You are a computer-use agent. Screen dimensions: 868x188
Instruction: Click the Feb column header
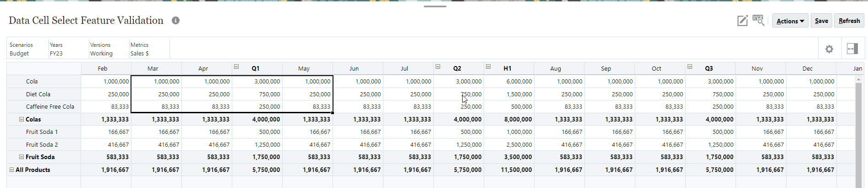(x=106, y=68)
